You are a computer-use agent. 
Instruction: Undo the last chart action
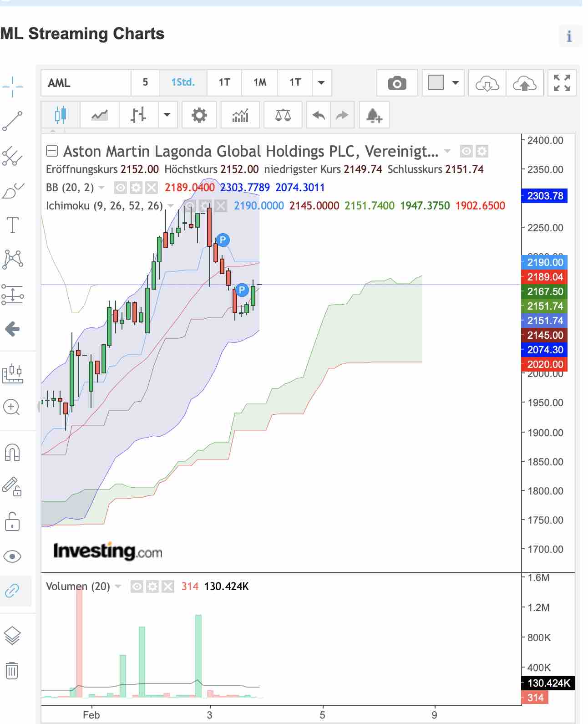coord(319,115)
